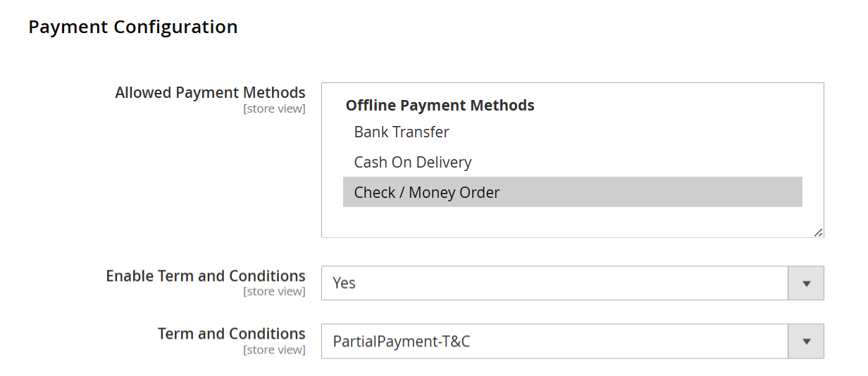Image resolution: width=868 pixels, height=376 pixels.
Task: Open Enable Term and Conditions arrow button
Action: pyautogui.click(x=806, y=283)
